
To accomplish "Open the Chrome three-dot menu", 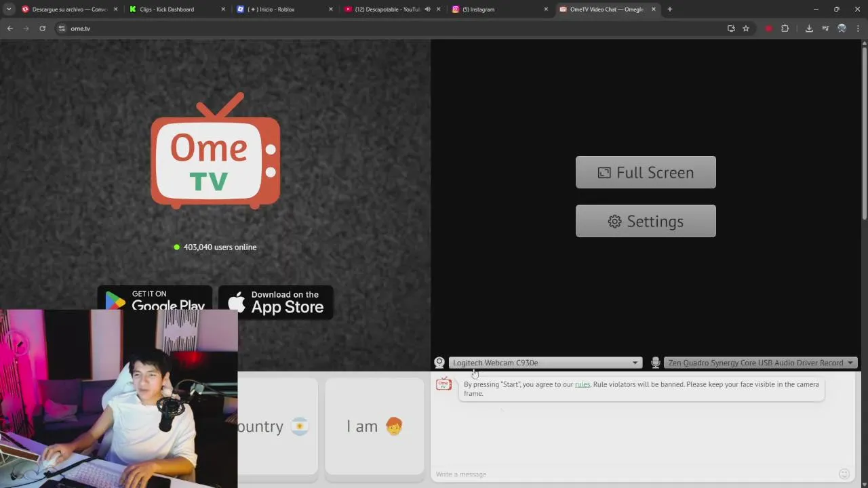I will click(x=858, y=28).
